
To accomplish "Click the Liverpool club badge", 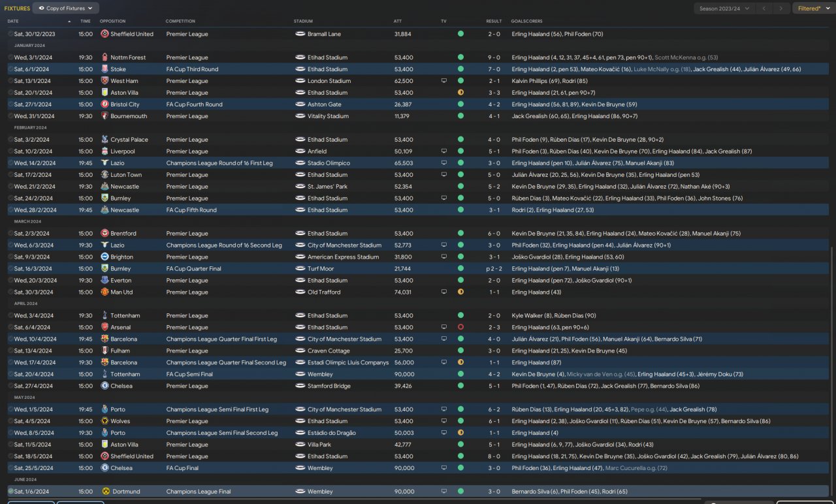I will click(x=104, y=151).
